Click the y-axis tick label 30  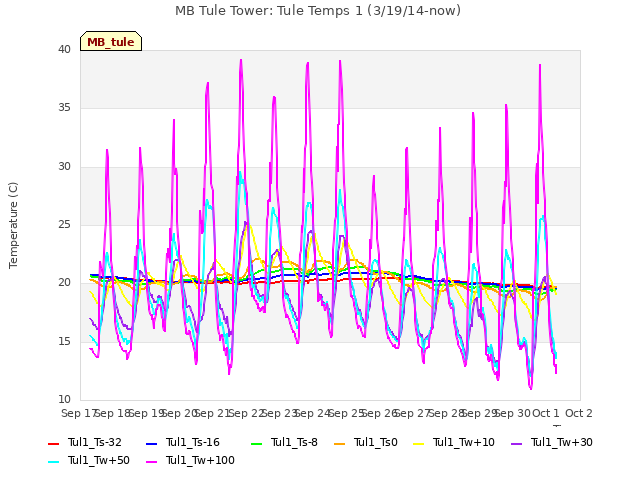click(x=64, y=167)
